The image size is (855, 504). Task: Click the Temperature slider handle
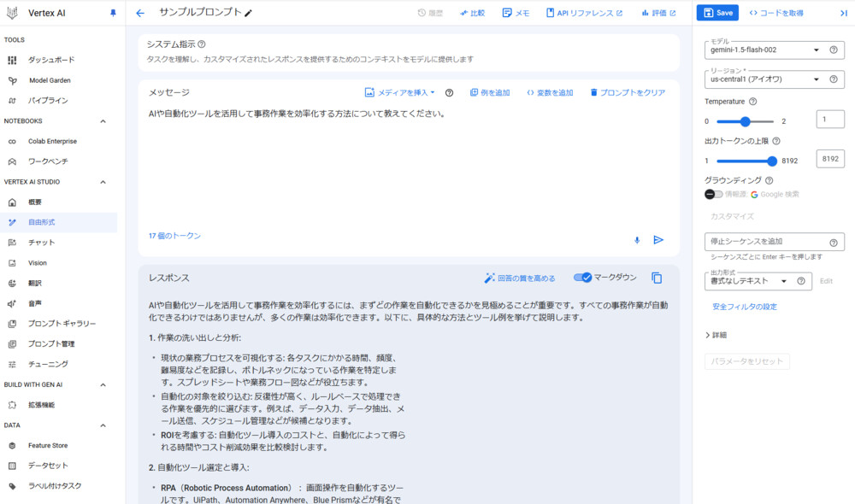coord(746,121)
